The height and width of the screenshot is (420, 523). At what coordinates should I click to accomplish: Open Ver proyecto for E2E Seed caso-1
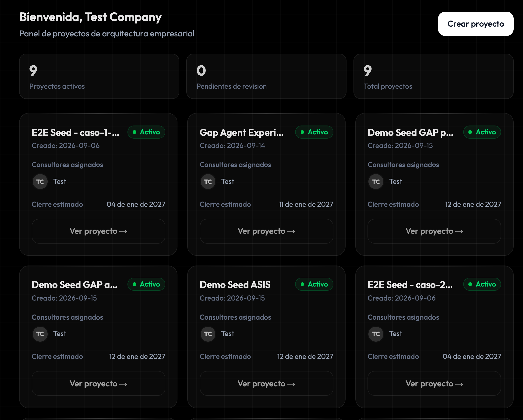point(99,231)
